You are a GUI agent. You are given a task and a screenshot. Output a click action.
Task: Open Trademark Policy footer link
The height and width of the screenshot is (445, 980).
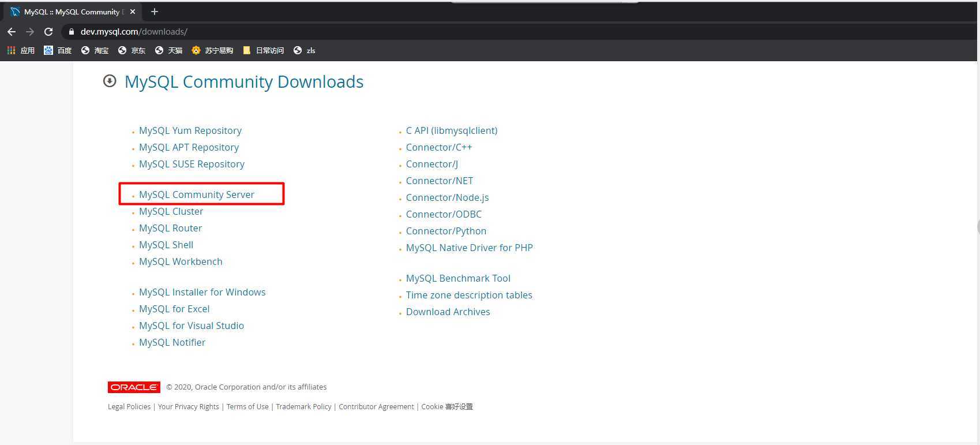[x=304, y=407]
